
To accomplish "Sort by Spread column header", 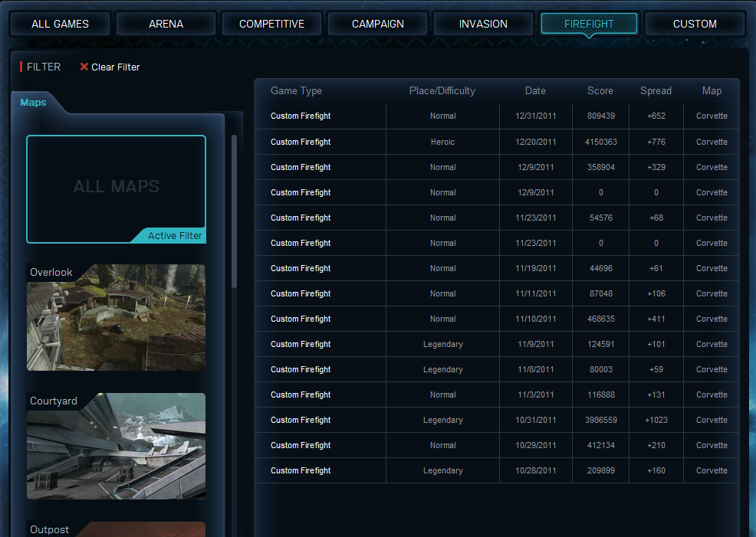I will point(656,91).
